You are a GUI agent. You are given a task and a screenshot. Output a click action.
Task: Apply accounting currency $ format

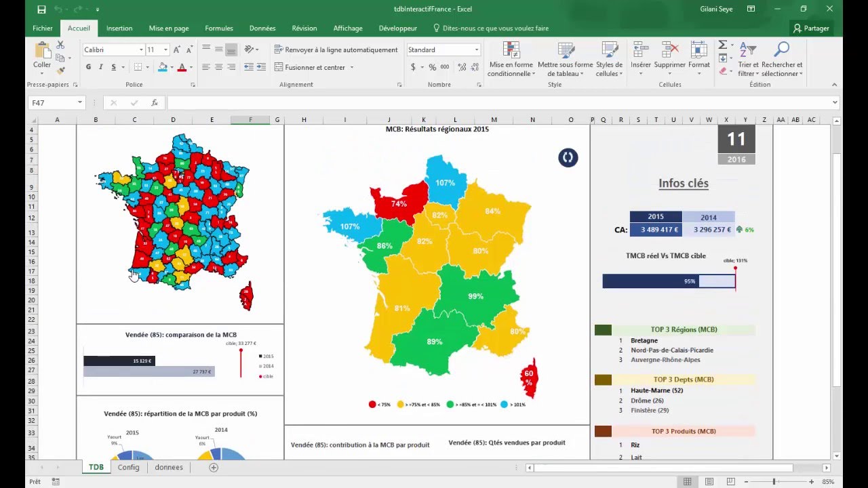point(413,67)
